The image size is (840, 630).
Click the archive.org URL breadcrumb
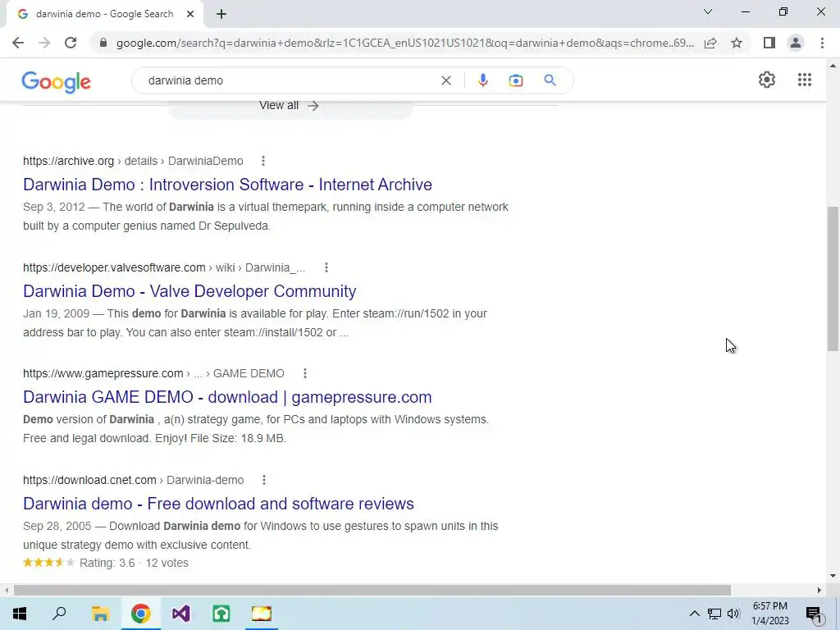[133, 161]
